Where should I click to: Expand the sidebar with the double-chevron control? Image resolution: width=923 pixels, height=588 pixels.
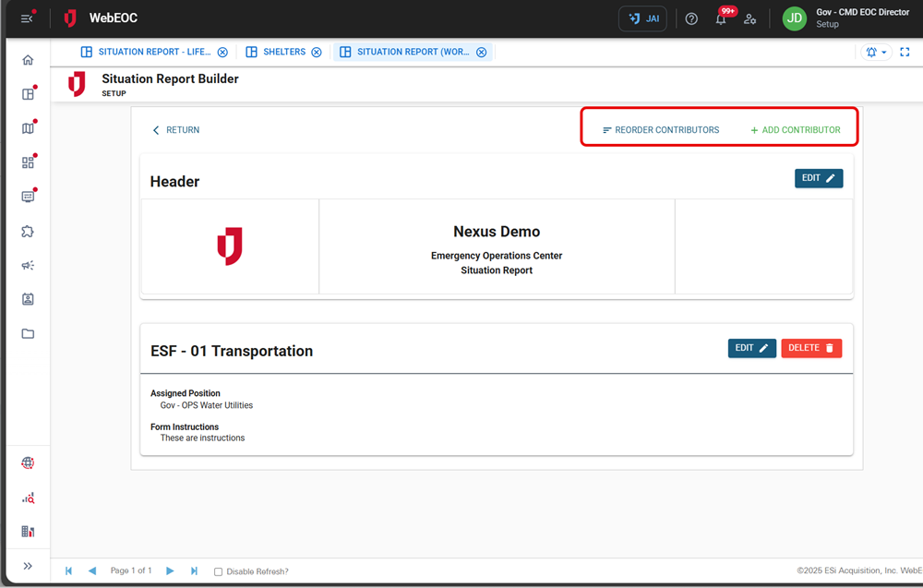28,566
